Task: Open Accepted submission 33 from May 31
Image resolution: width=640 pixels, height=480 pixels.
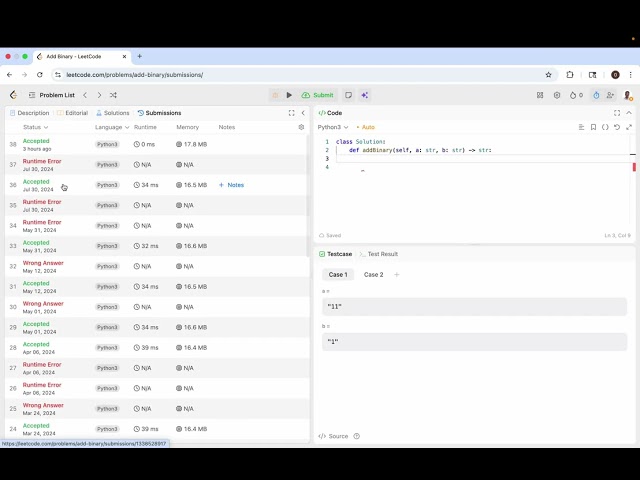Action: (157, 246)
